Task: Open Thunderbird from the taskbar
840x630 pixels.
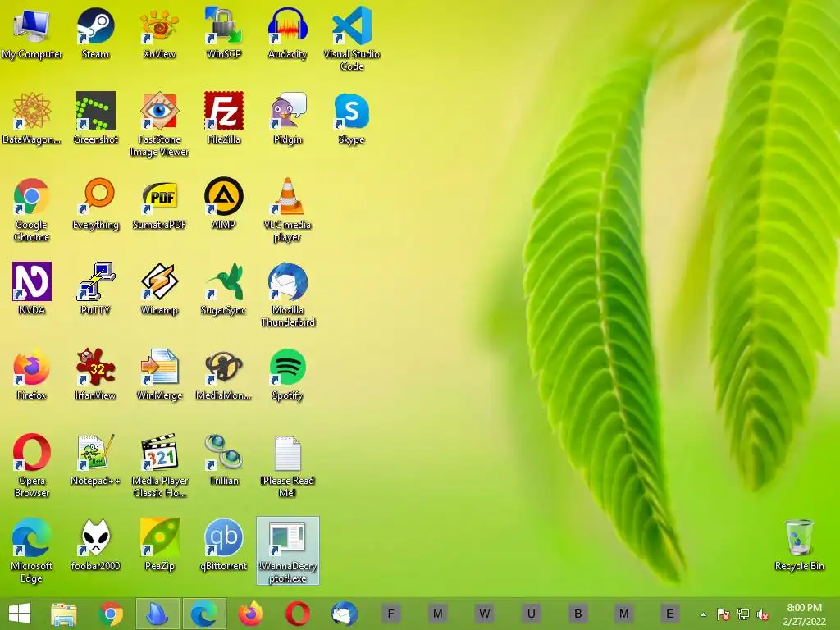Action: click(x=344, y=614)
